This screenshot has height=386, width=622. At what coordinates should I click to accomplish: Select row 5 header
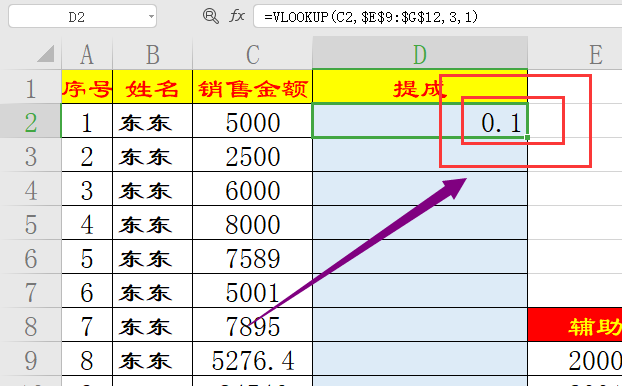coord(31,223)
